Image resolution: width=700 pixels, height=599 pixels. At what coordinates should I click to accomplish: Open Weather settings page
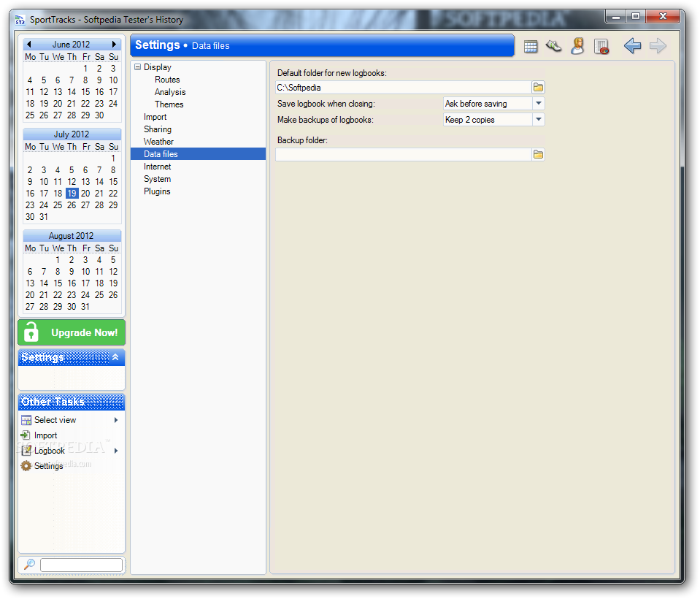pos(158,142)
